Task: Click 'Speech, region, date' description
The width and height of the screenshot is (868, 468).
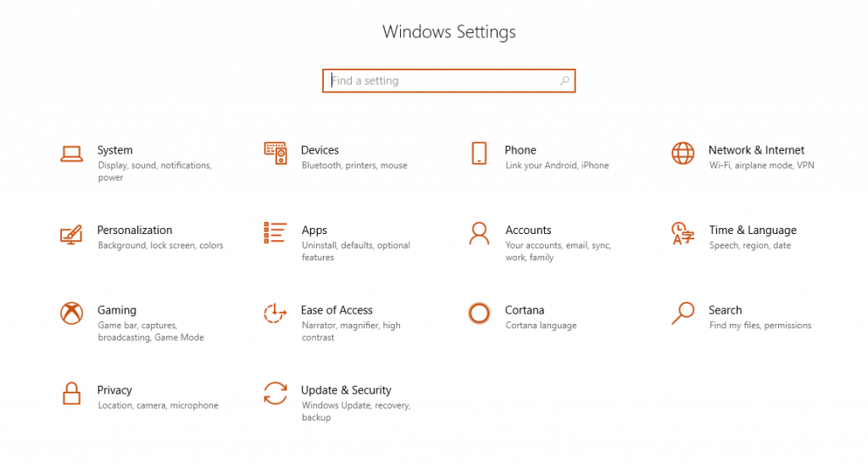Action: tap(749, 245)
